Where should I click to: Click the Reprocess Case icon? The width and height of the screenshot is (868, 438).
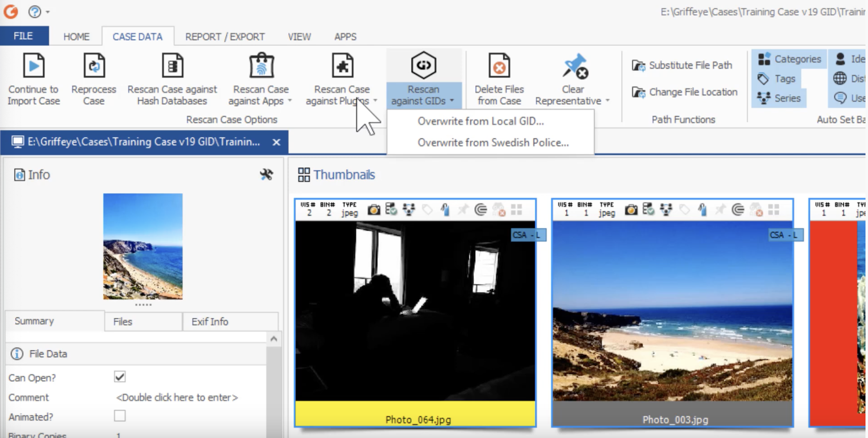coord(94,65)
